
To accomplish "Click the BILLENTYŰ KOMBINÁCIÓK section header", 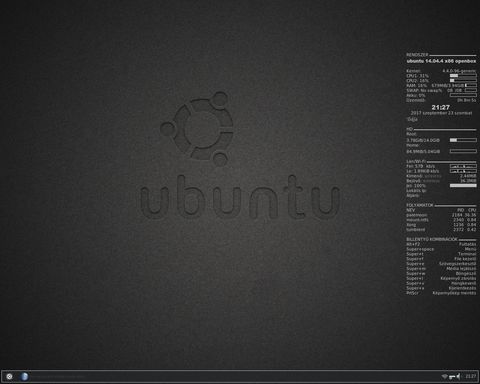I will [432, 239].
